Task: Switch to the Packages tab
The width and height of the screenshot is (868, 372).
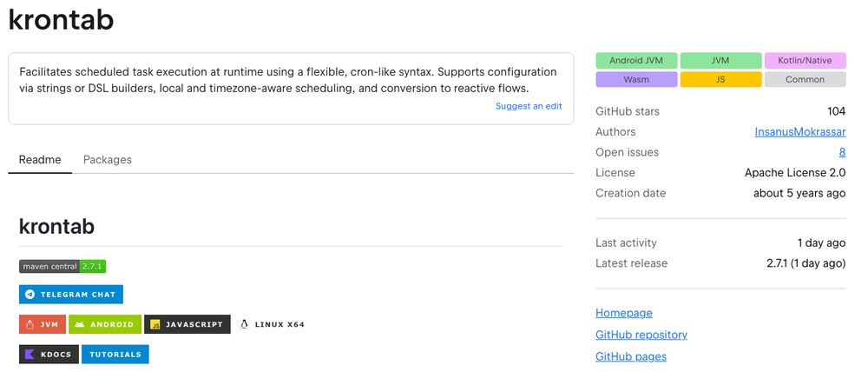Action: 108,160
